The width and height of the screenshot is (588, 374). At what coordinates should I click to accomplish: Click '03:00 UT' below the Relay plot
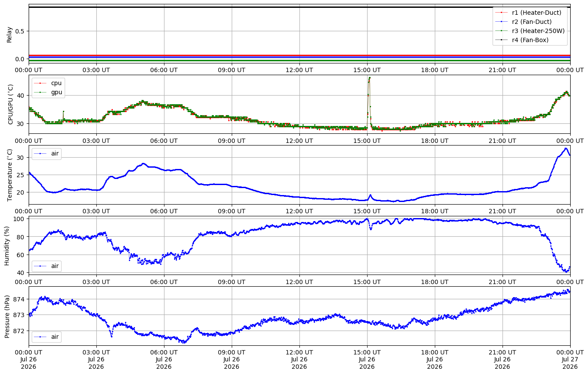pyautogui.click(x=96, y=70)
